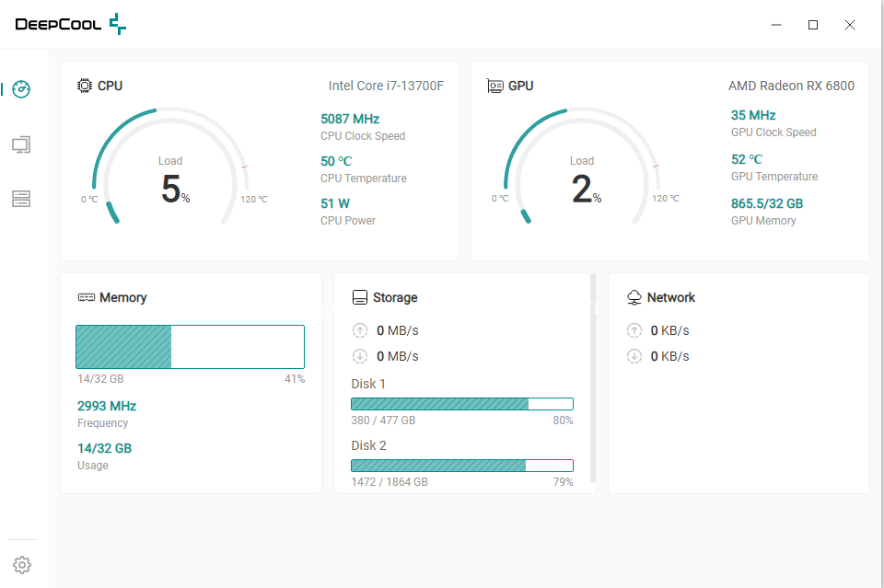Open the server rack sidebar icon
The height and width of the screenshot is (588, 884).
point(21,198)
